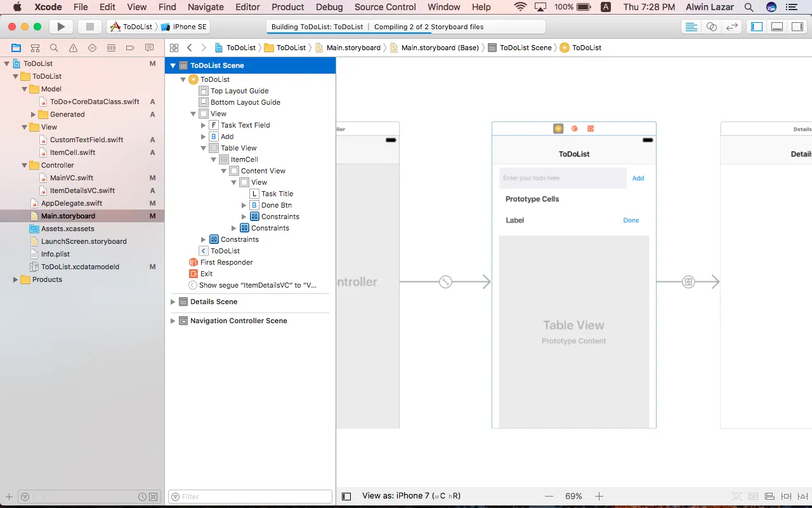Open the iPhone SE device destination menu
812x508 pixels.
coord(185,27)
